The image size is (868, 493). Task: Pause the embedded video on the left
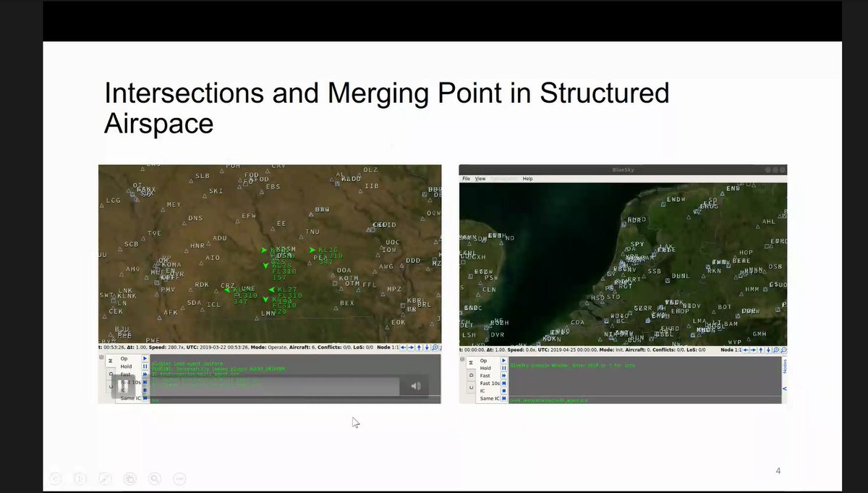(x=123, y=387)
